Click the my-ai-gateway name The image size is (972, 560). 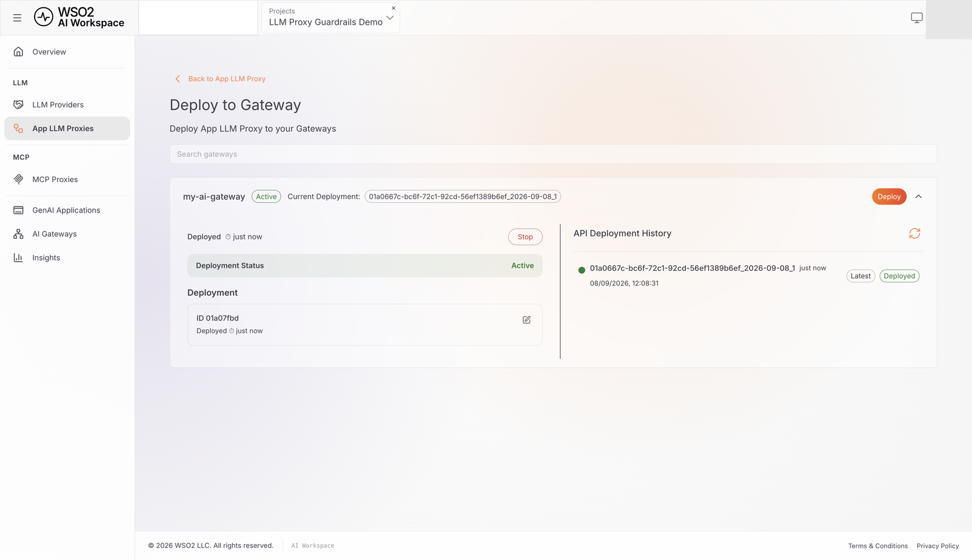click(x=214, y=197)
